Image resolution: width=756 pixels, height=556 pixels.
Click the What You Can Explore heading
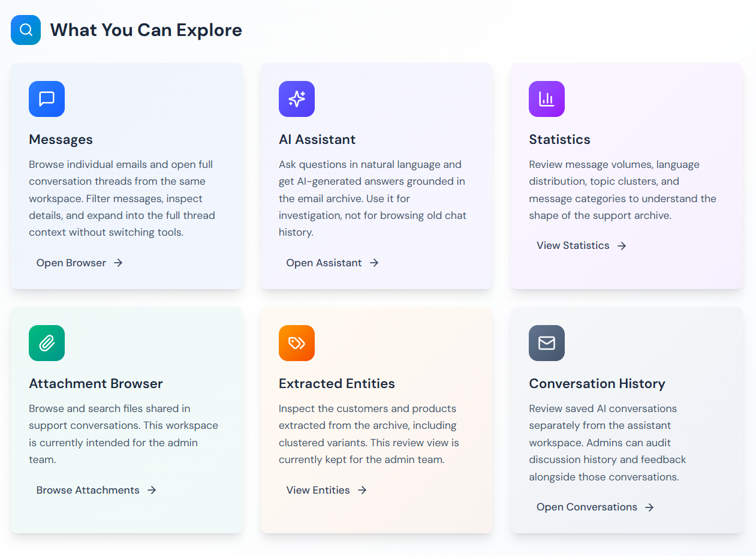[x=146, y=30]
